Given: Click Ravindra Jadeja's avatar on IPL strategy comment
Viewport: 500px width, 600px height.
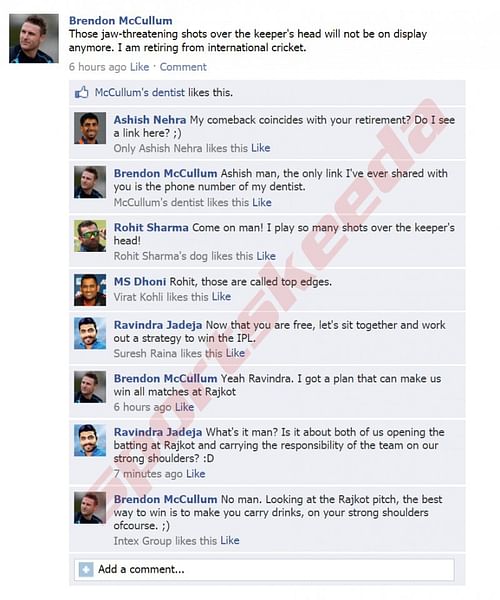Looking at the screenshot, I should [x=90, y=333].
